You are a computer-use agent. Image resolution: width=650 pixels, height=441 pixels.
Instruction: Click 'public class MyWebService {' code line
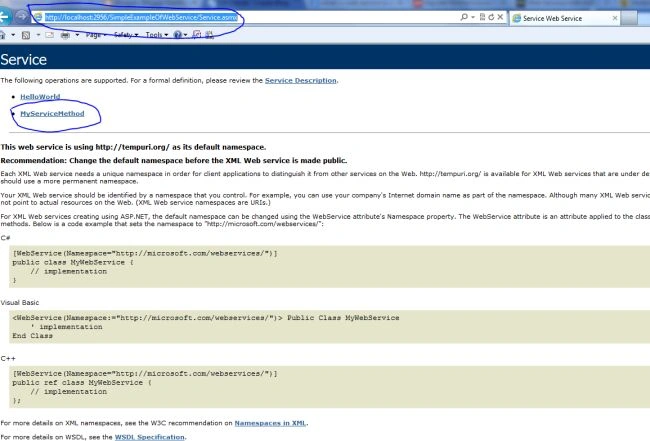(73, 262)
